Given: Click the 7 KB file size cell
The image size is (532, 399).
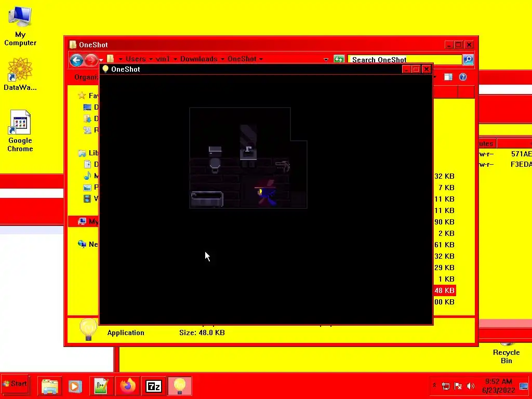Looking at the screenshot, I should (446, 188).
